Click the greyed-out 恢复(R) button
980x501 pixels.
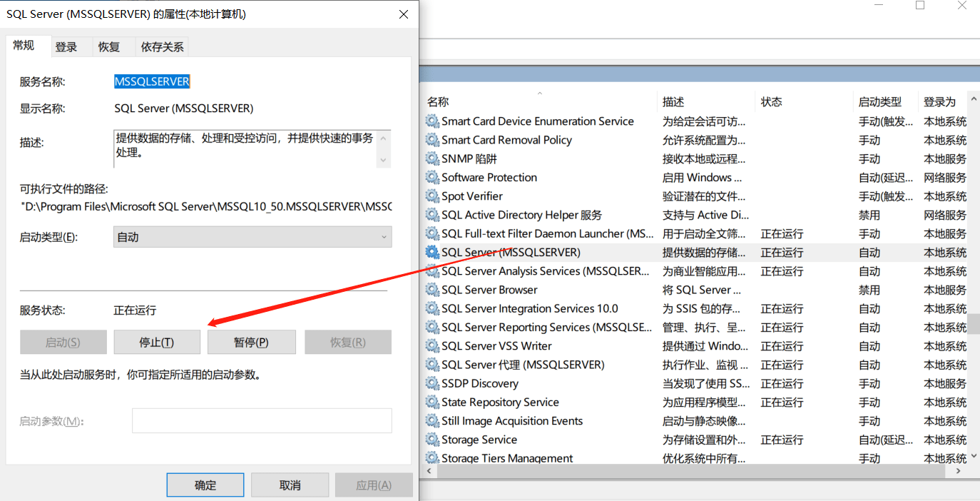[348, 342]
